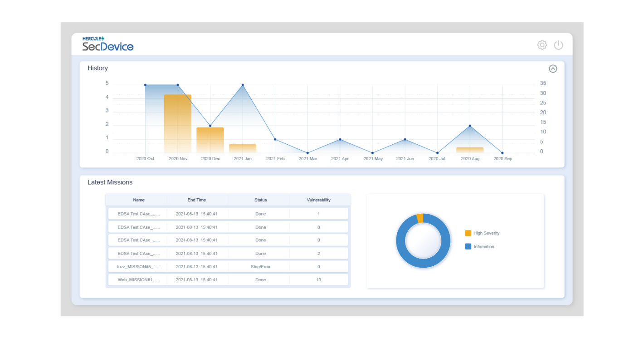Sort table by Name column header

[x=139, y=200]
